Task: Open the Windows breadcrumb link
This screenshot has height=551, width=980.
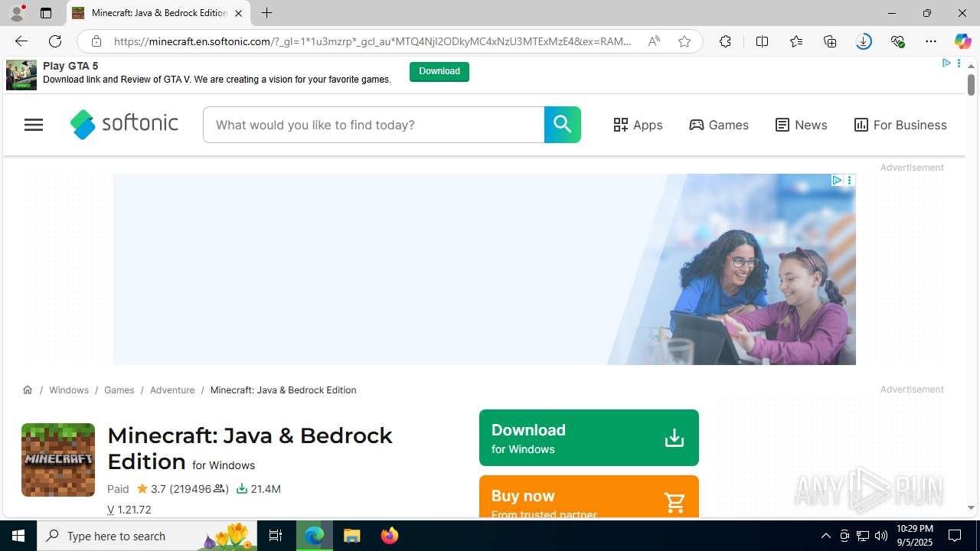Action: pos(69,390)
